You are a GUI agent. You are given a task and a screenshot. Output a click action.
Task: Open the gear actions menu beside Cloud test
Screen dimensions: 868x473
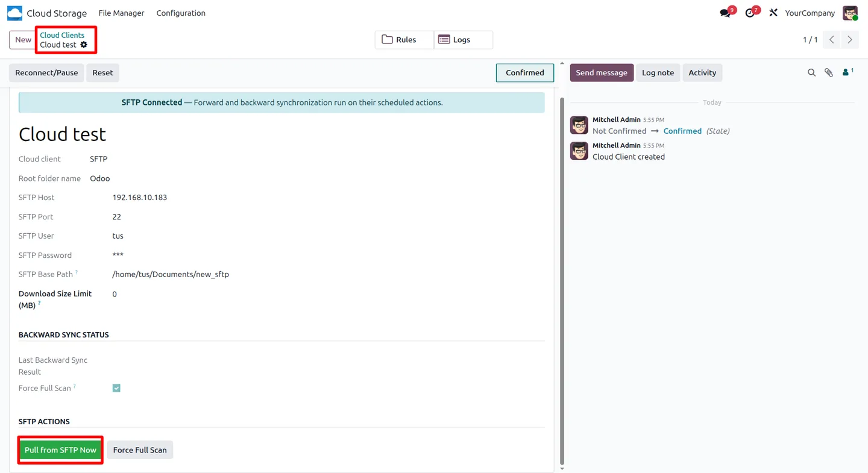[x=84, y=45]
